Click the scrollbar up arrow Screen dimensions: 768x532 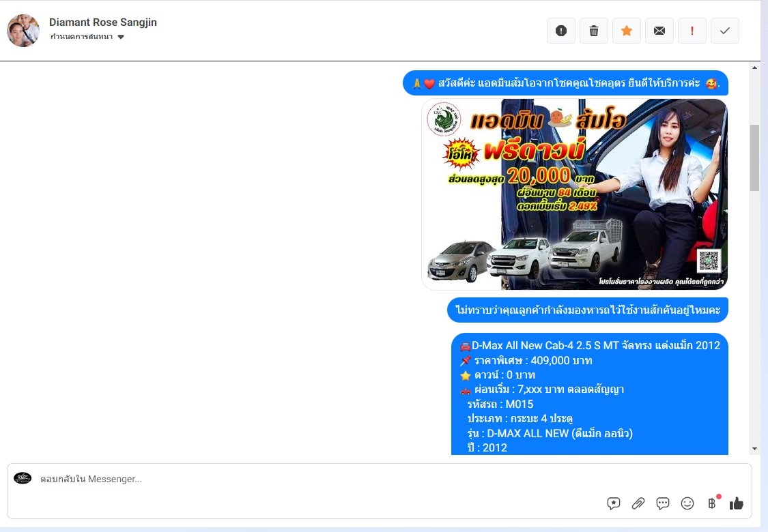pyautogui.click(x=754, y=68)
